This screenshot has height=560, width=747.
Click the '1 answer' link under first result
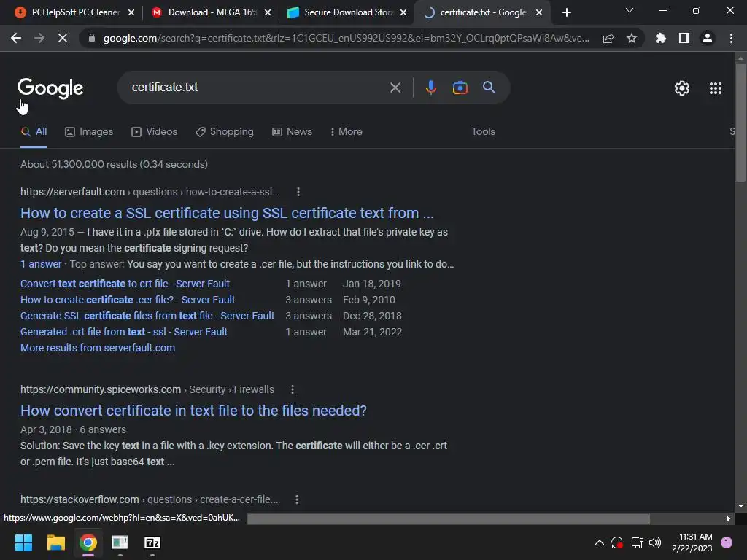[x=41, y=264]
